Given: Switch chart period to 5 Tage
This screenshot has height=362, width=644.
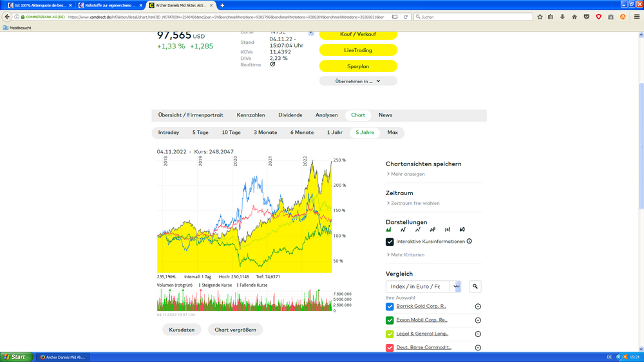Looking at the screenshot, I should pos(200,132).
